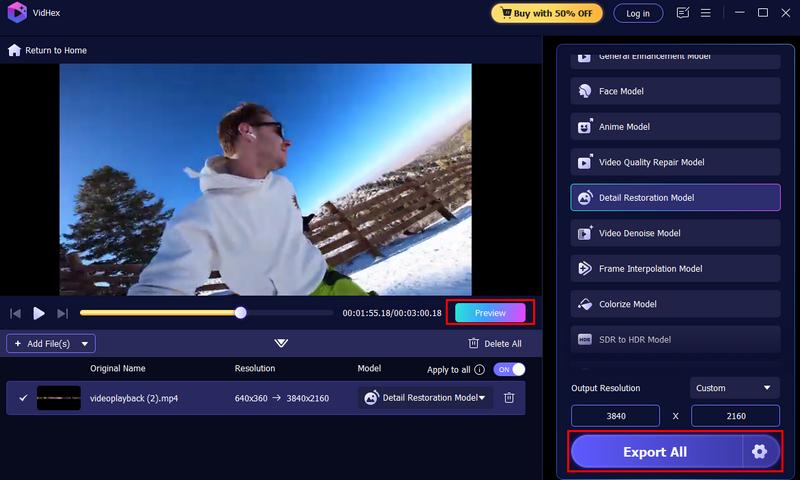Click the feedback icon in the title bar
Image resolution: width=800 pixels, height=480 pixels.
683,13
